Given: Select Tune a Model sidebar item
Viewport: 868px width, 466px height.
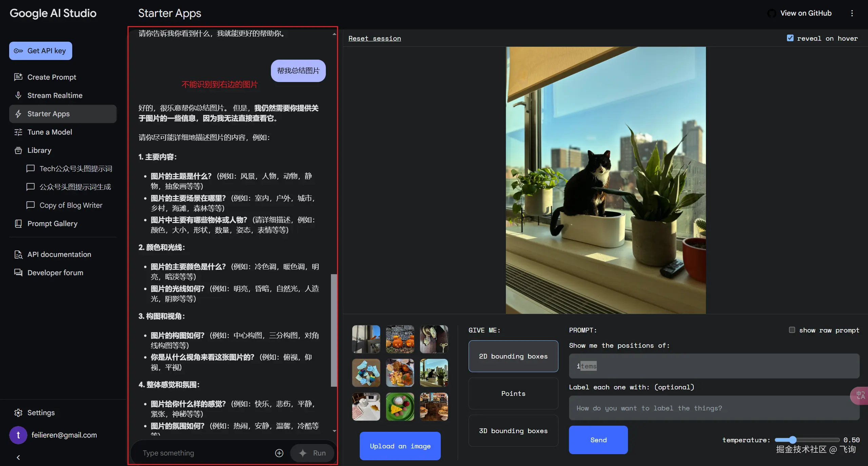Looking at the screenshot, I should click(x=50, y=132).
